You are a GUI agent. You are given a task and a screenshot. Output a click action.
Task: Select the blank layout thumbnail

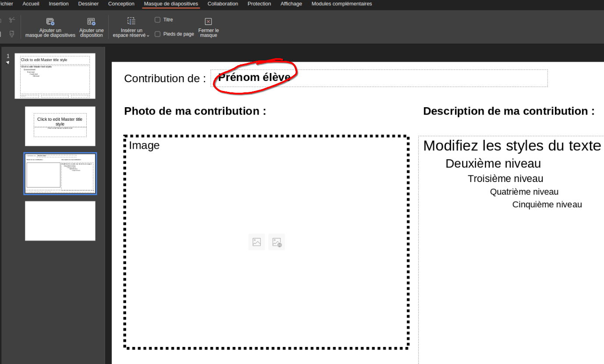pos(60,221)
